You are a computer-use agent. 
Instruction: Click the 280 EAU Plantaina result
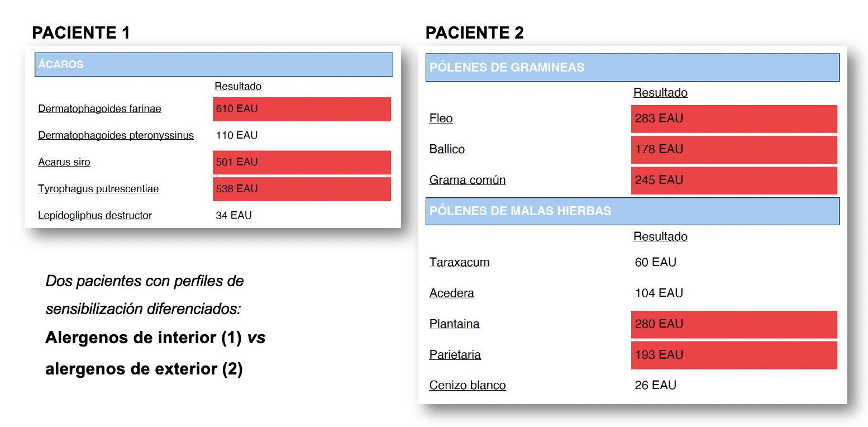(734, 324)
